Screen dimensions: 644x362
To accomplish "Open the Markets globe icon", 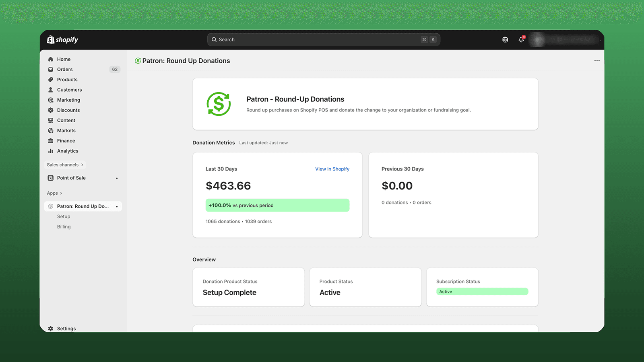I will (51, 130).
